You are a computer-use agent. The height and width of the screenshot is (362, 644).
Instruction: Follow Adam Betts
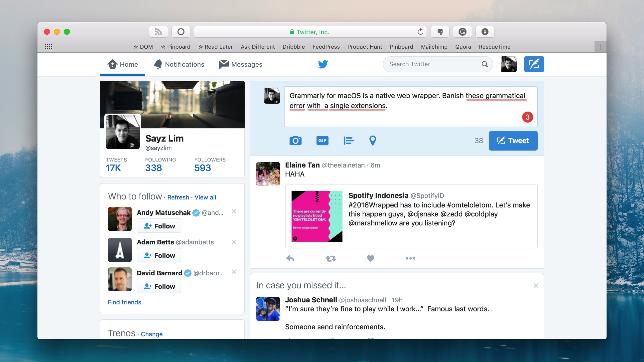point(159,255)
